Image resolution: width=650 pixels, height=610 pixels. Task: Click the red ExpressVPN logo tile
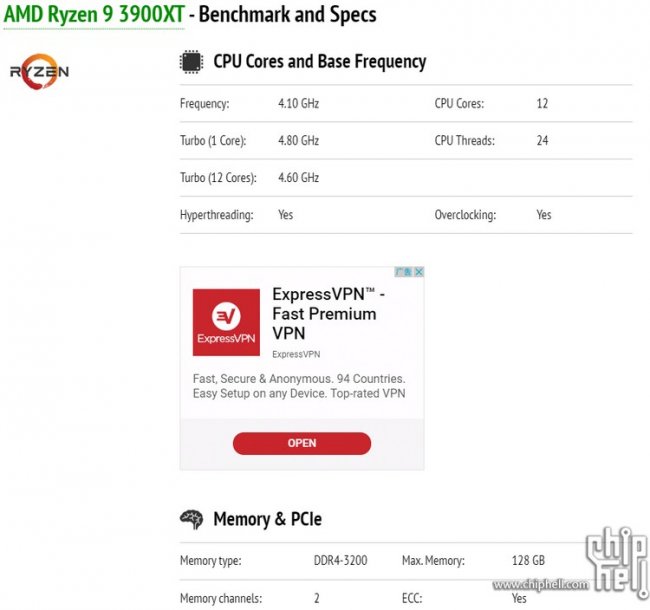coord(226,322)
